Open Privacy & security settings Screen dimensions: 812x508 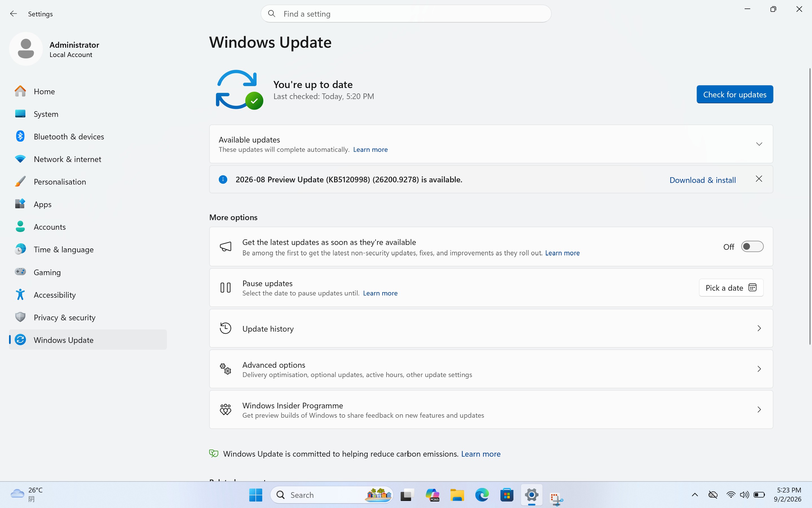(88, 317)
